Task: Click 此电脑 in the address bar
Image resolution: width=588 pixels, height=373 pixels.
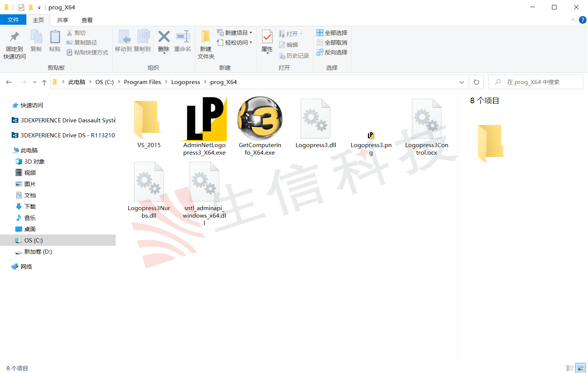Action: click(77, 82)
